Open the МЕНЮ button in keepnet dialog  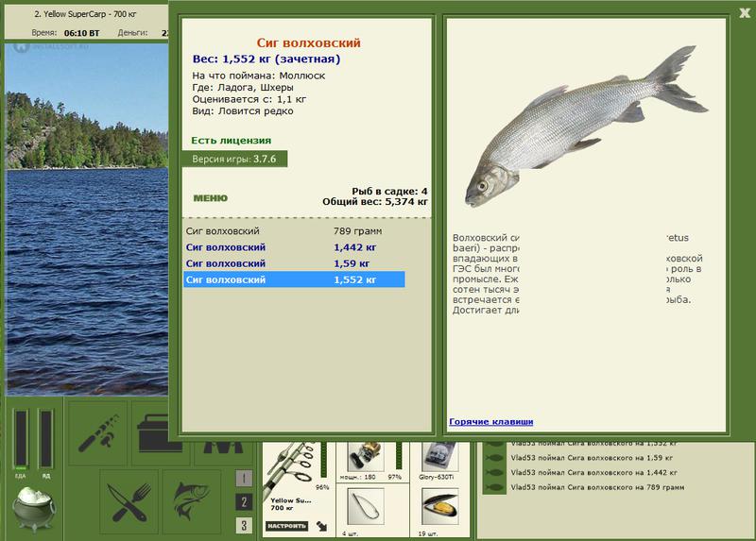[210, 198]
